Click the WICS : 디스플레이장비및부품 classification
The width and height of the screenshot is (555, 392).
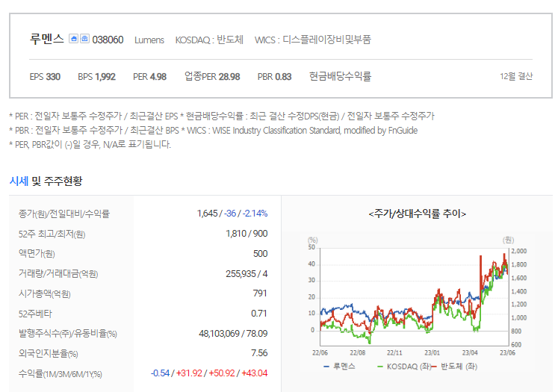[x=312, y=40]
